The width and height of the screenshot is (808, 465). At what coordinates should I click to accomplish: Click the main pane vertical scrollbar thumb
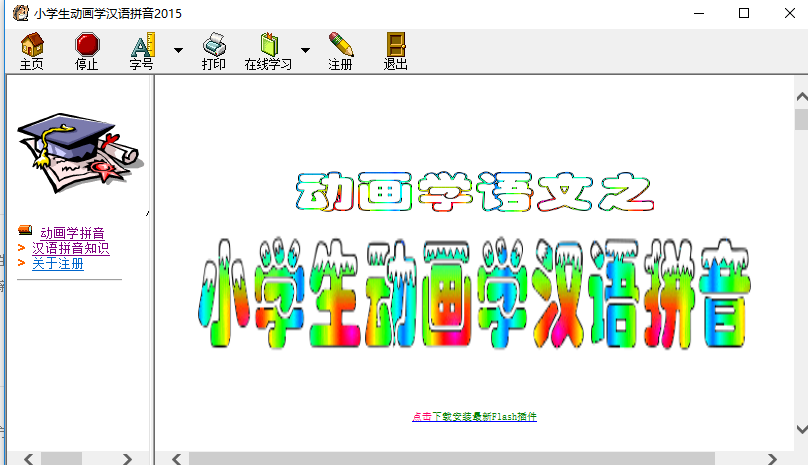point(801,119)
